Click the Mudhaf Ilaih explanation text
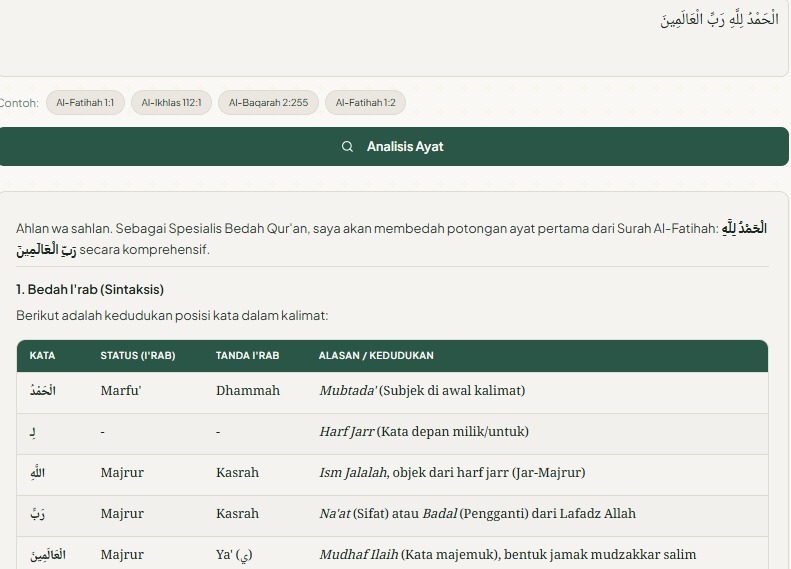Viewport: 791px width, 569px height. tap(507, 555)
